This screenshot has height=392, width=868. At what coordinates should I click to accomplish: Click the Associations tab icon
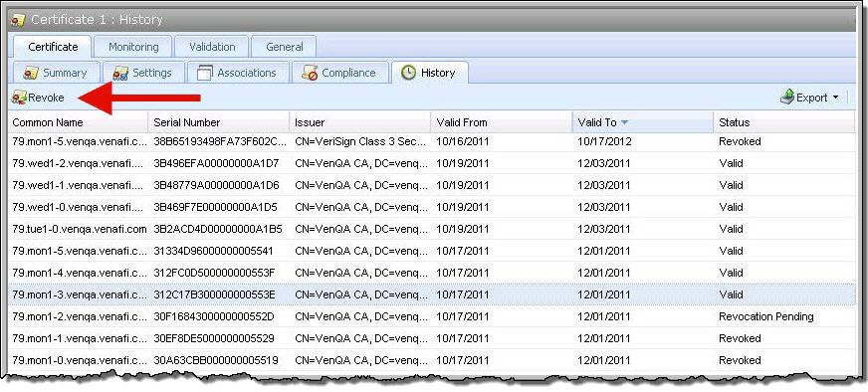[205, 73]
